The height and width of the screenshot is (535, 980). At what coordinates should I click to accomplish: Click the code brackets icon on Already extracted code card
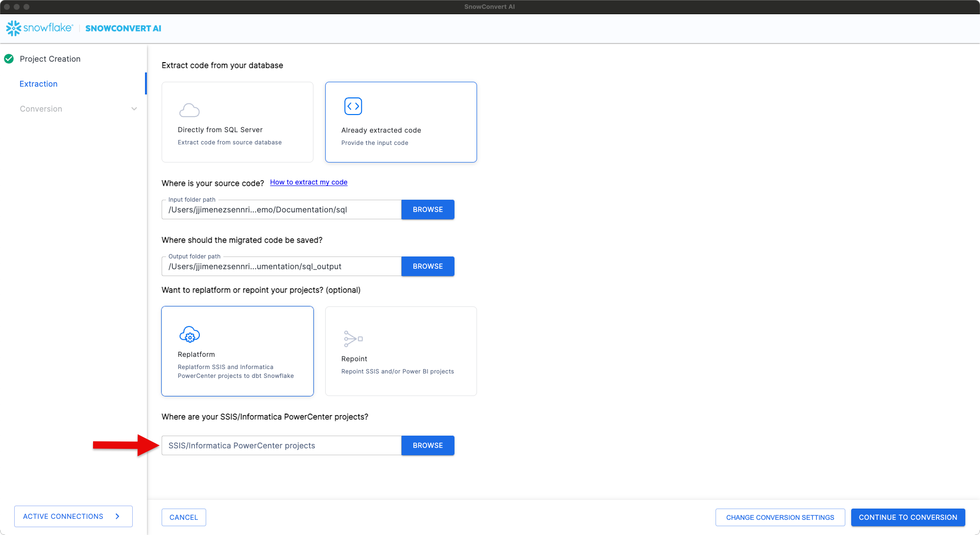coord(353,106)
